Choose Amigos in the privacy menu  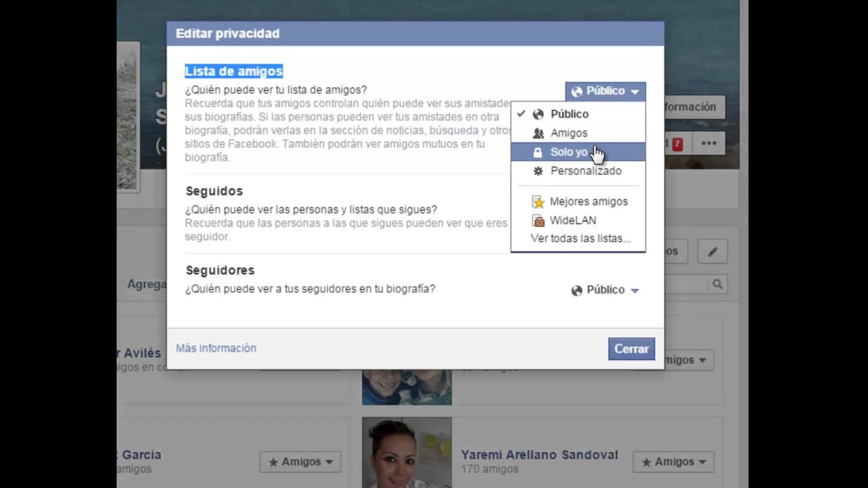point(578,133)
